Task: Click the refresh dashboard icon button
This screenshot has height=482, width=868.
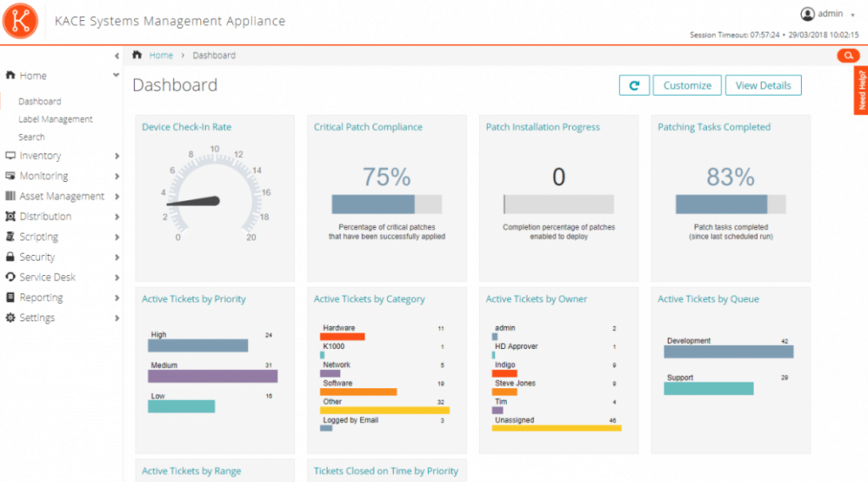Action: [634, 86]
